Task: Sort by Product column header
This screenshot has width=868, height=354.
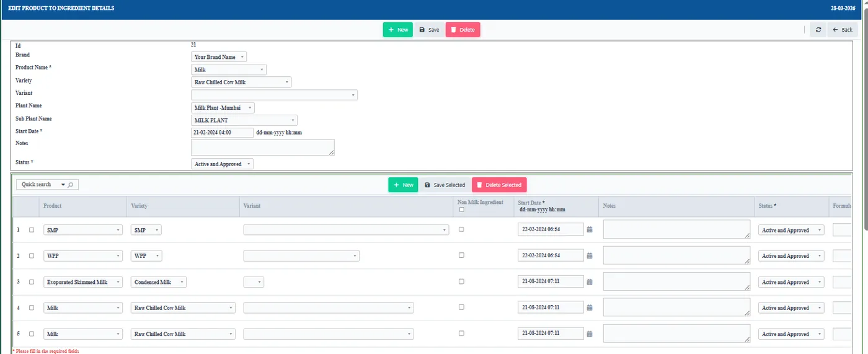Action: [53, 206]
